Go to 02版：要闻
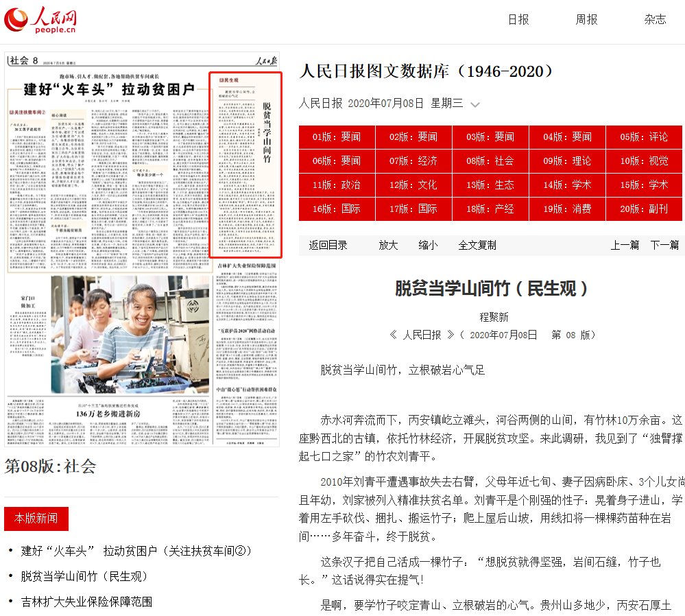685x616 pixels. 413,137
